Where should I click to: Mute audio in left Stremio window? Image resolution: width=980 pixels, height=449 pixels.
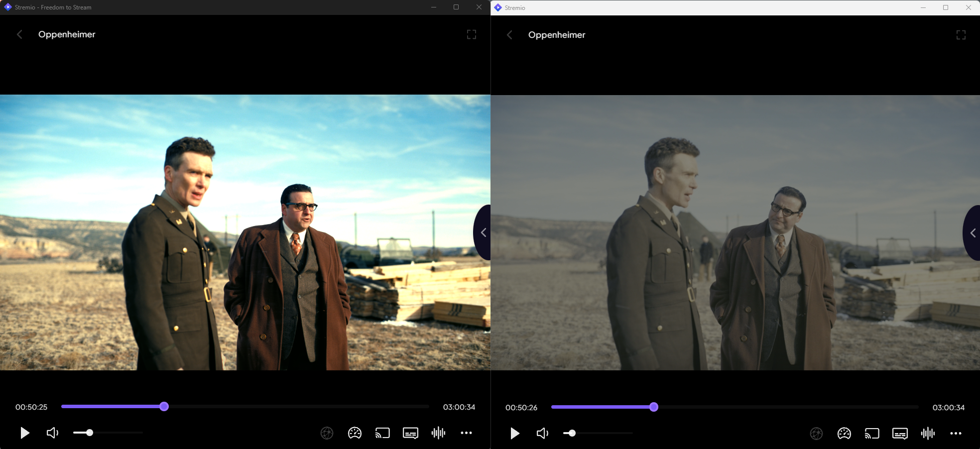(x=52, y=433)
